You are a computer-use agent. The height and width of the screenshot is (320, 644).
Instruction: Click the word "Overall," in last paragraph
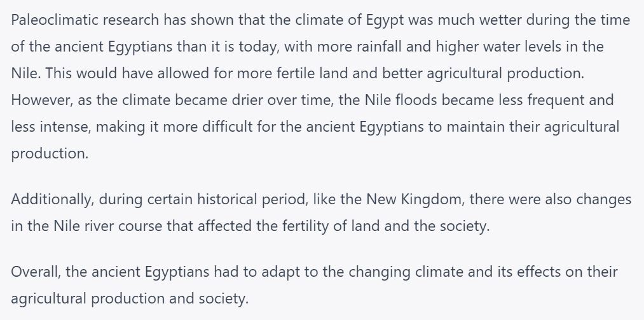pos(36,272)
